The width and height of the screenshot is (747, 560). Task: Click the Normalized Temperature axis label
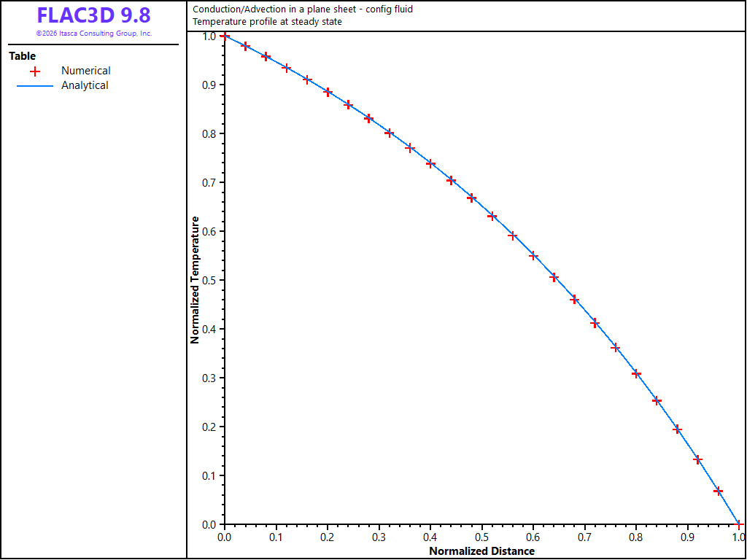pyautogui.click(x=195, y=279)
